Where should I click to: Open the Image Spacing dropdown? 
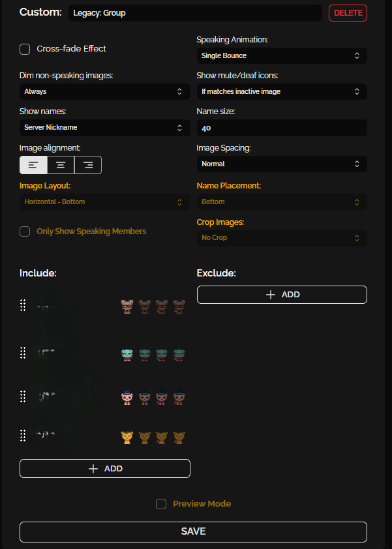click(x=282, y=164)
